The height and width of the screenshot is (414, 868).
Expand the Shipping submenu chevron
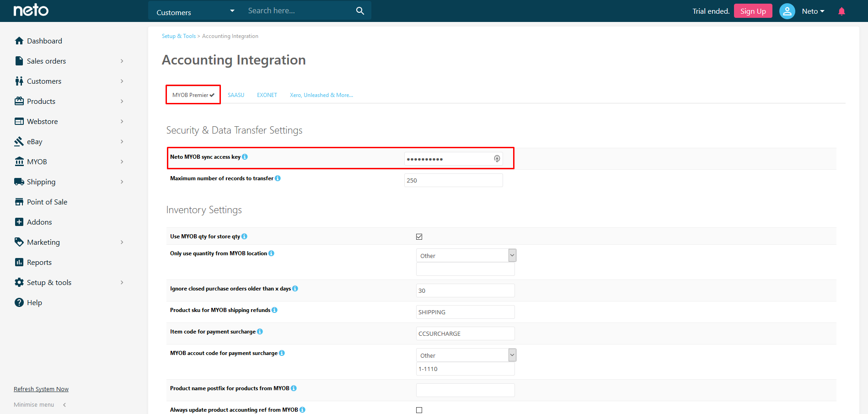[122, 182]
